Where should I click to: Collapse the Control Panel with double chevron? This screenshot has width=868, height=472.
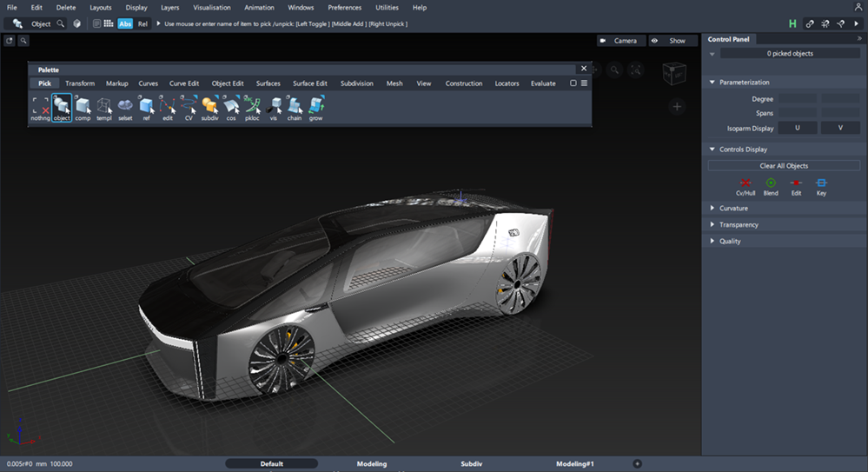pos(859,39)
